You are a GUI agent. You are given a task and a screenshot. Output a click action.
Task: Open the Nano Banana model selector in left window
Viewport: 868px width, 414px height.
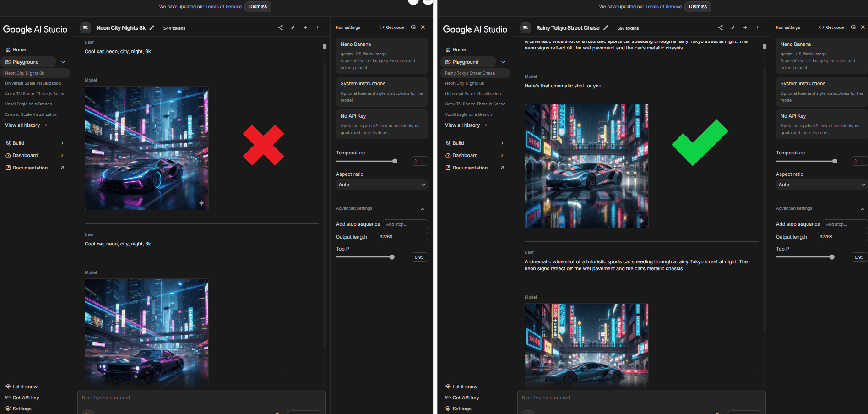tap(382, 56)
